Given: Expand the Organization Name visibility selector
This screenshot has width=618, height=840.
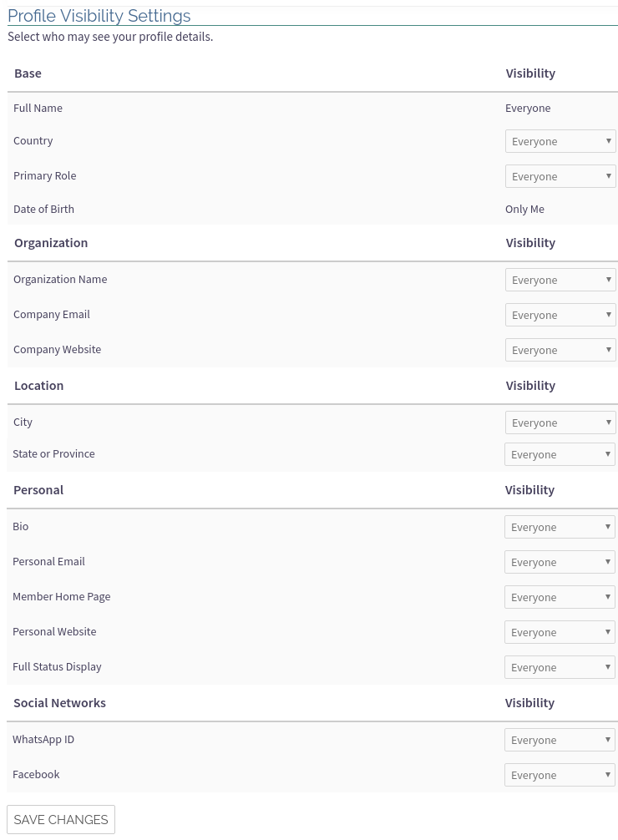Looking at the screenshot, I should [x=560, y=279].
